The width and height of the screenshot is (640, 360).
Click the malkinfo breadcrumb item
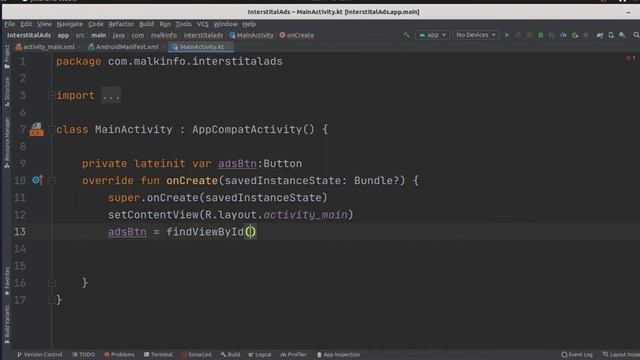pos(164,36)
